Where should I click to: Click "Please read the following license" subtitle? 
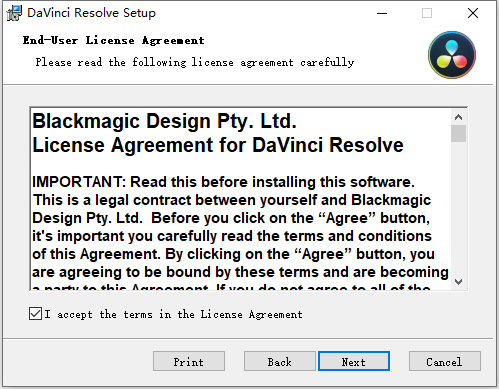195,62
